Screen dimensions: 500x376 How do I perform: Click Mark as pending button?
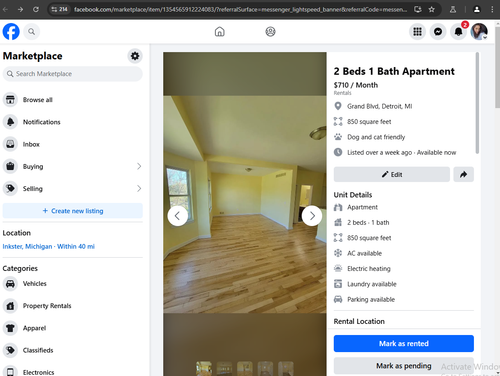click(x=404, y=366)
